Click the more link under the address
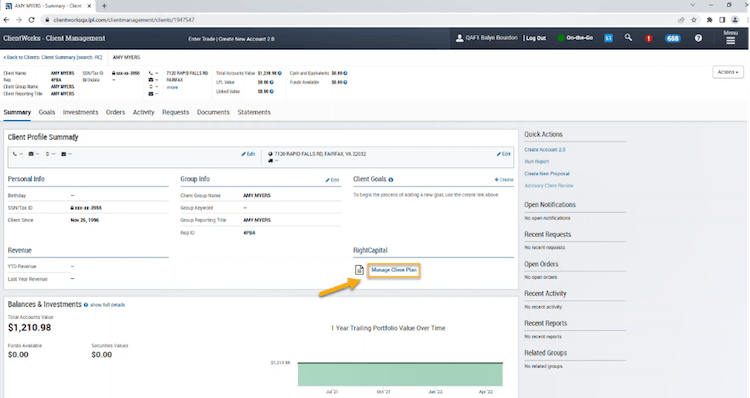The height and width of the screenshot is (398, 750). [x=172, y=87]
